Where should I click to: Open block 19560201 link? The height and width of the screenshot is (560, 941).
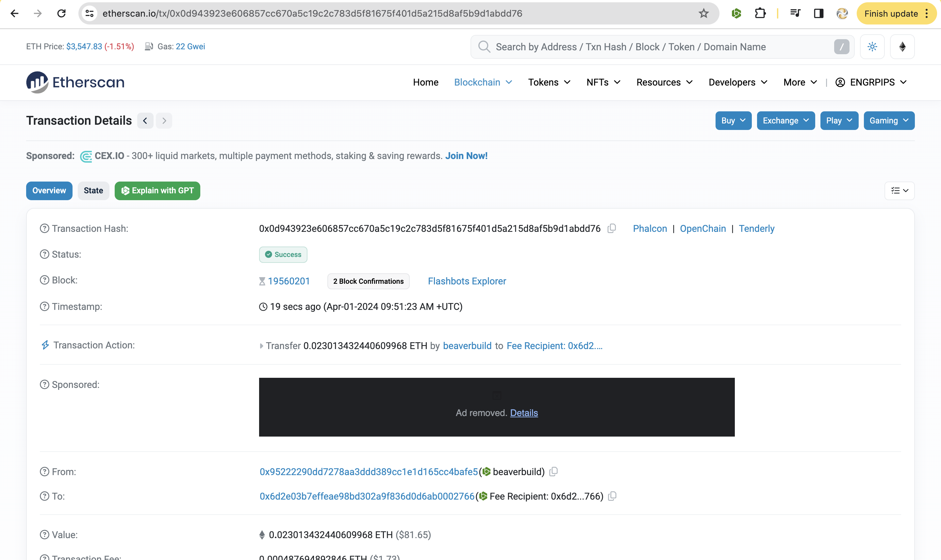pyautogui.click(x=289, y=281)
